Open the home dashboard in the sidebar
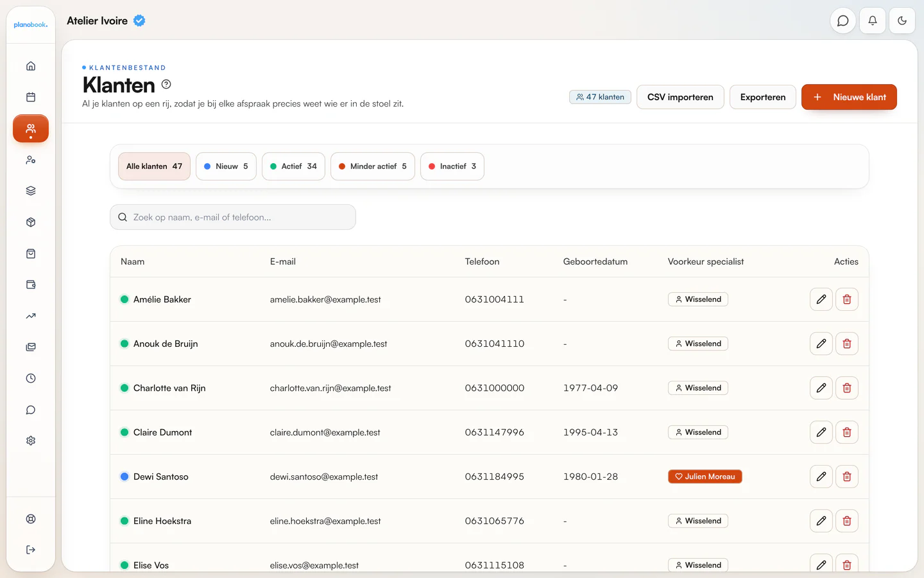 [31, 66]
